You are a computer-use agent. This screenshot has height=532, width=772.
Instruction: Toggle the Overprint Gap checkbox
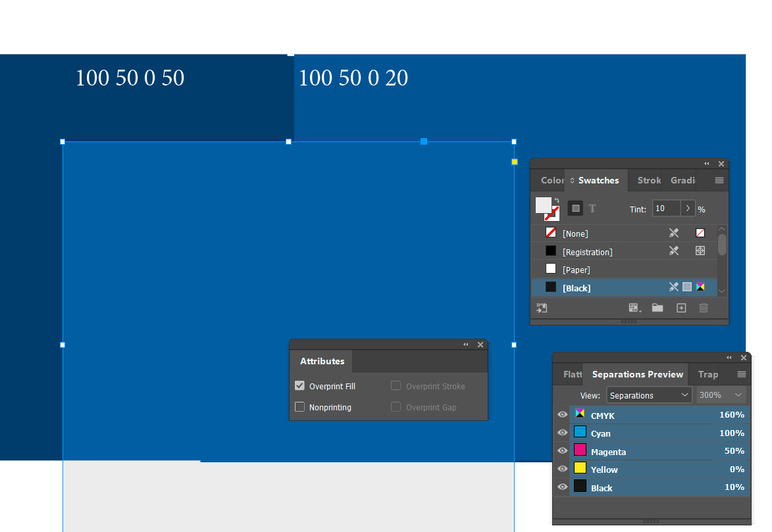click(x=396, y=407)
